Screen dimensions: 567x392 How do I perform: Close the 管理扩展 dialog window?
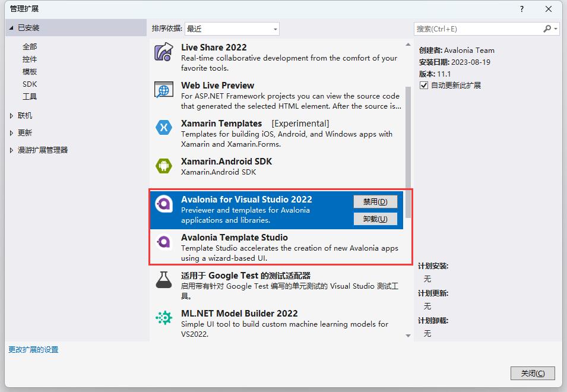pyautogui.click(x=549, y=9)
